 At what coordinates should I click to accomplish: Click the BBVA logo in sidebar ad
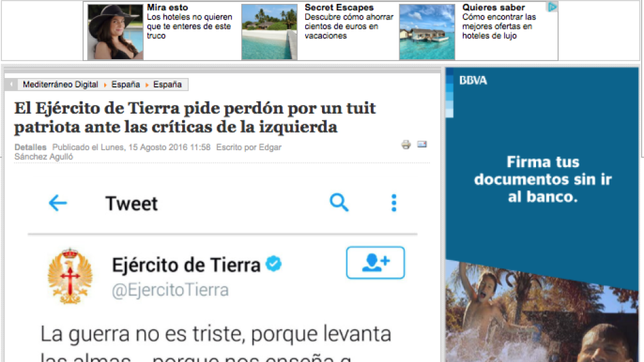[473, 81]
